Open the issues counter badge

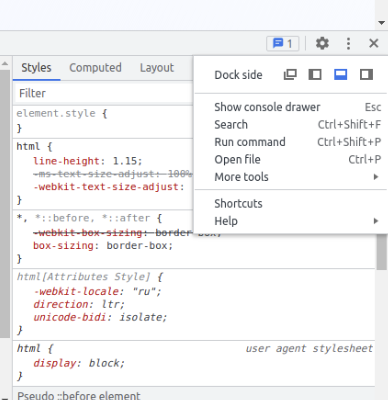coord(282,43)
